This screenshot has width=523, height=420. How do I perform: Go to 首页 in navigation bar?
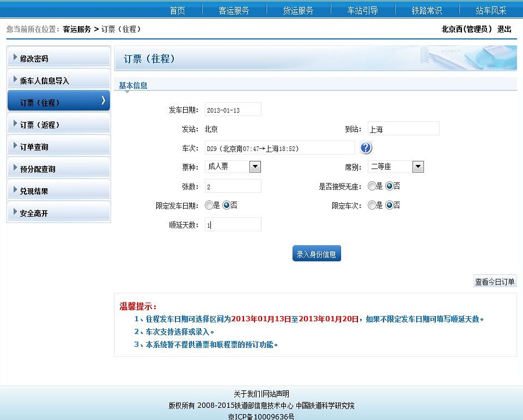coord(177,10)
